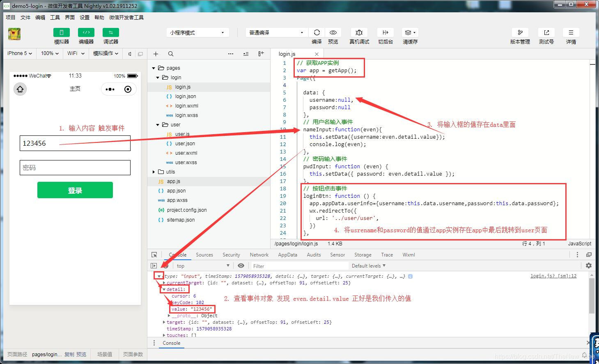Collapse the user folder
Screen dimensions: 599x364
click(158, 125)
